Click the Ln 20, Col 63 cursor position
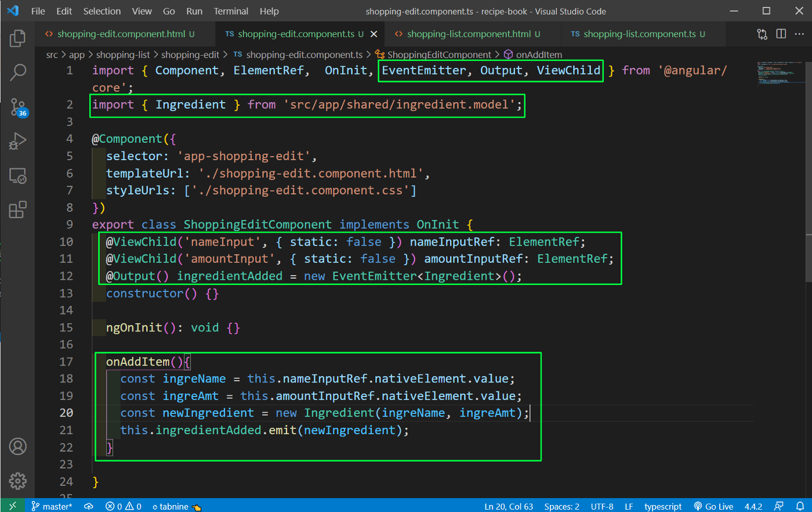Image resolution: width=812 pixels, height=512 pixels. (509, 506)
